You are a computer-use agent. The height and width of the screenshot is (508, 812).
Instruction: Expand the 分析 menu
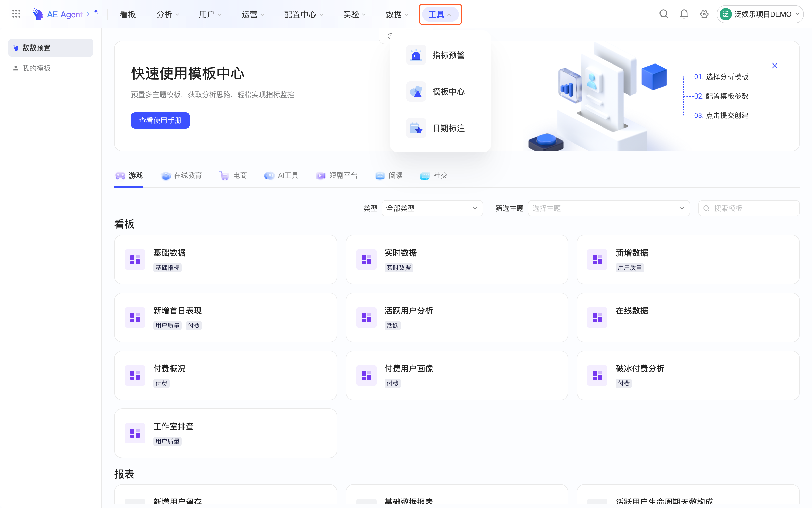[x=167, y=14]
